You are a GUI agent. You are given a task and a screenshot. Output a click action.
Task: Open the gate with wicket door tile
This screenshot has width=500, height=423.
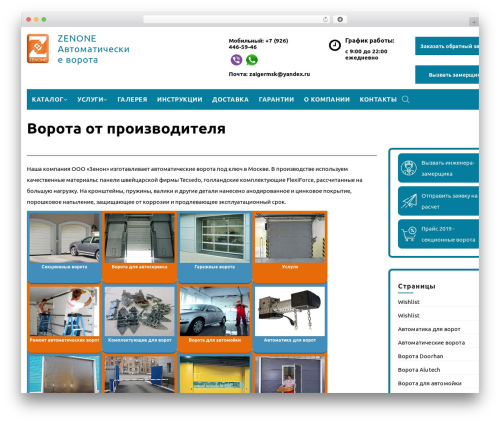tap(290, 374)
